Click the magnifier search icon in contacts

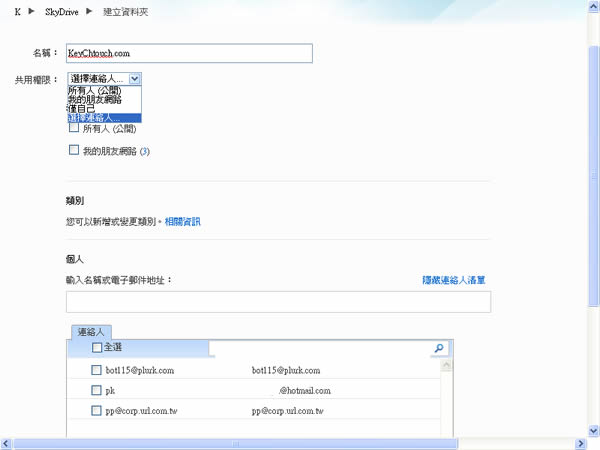point(439,348)
